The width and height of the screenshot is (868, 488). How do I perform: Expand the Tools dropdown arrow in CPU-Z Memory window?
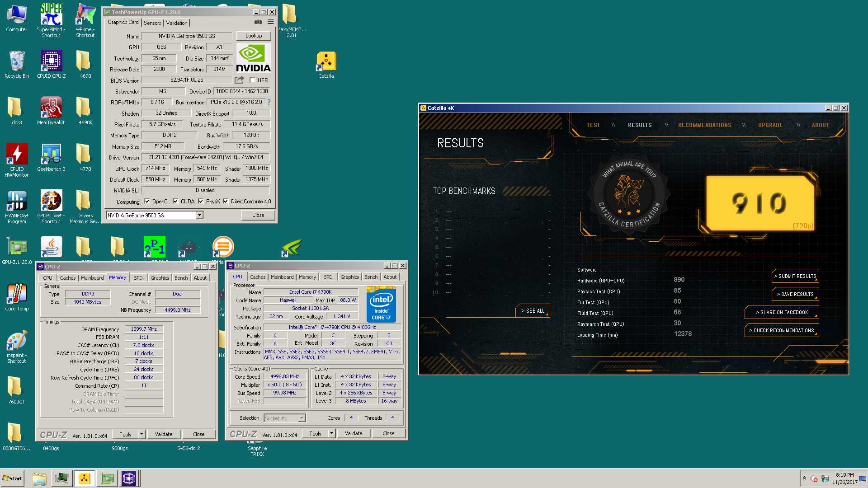point(142,434)
